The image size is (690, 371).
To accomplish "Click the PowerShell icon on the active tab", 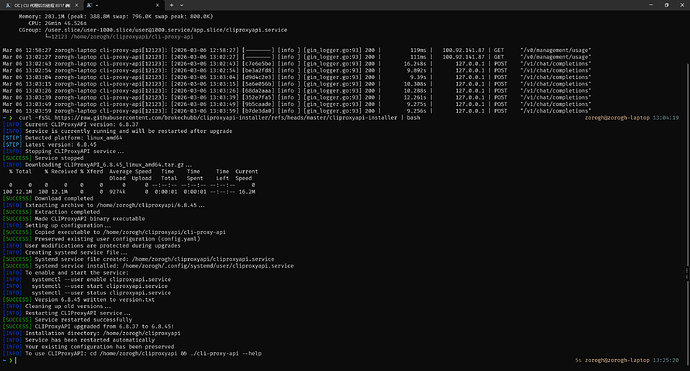I will (x=89, y=5).
